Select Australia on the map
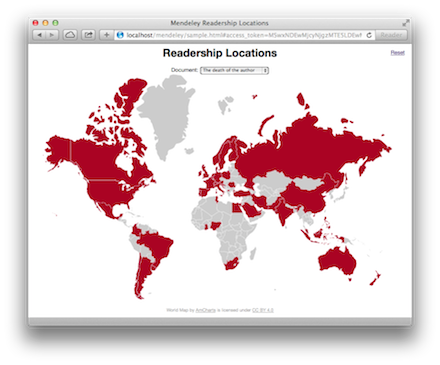440x365 pixels. click(x=337, y=261)
